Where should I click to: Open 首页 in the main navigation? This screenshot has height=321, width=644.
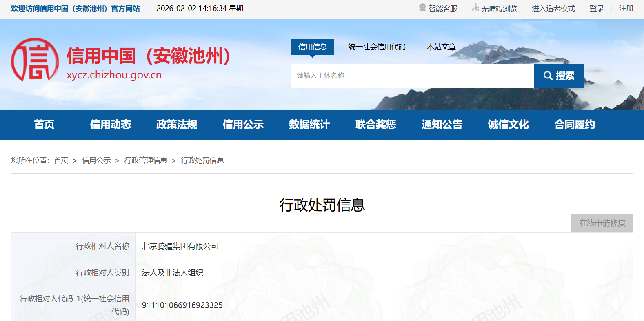(44, 125)
